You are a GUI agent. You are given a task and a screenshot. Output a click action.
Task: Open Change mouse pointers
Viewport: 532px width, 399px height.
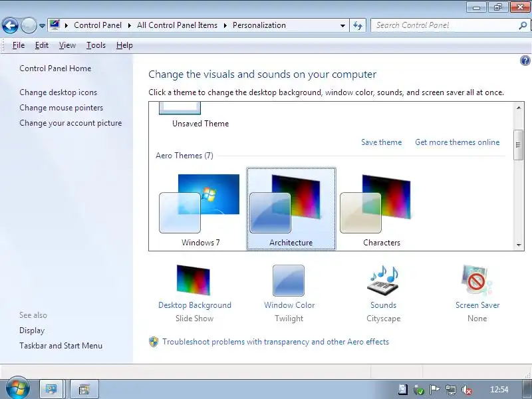[x=61, y=108]
